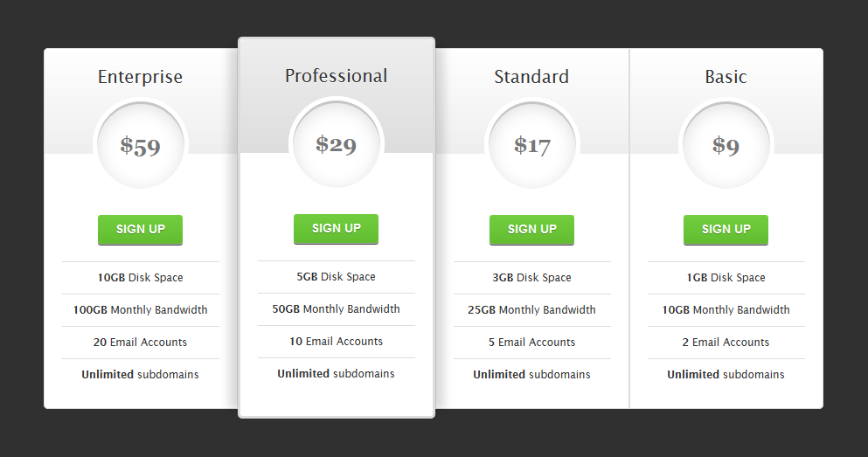Click the Standard plan SIGN UP button

[x=532, y=230]
